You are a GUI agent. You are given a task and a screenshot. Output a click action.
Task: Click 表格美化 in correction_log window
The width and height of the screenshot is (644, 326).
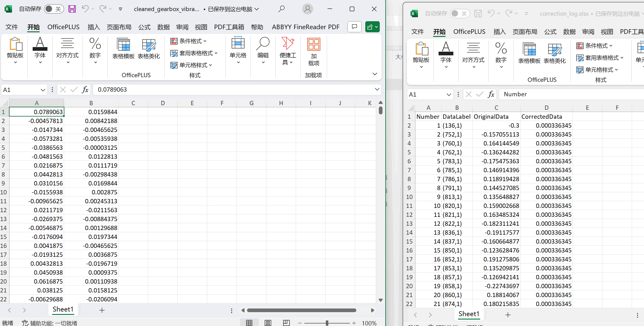[555, 53]
